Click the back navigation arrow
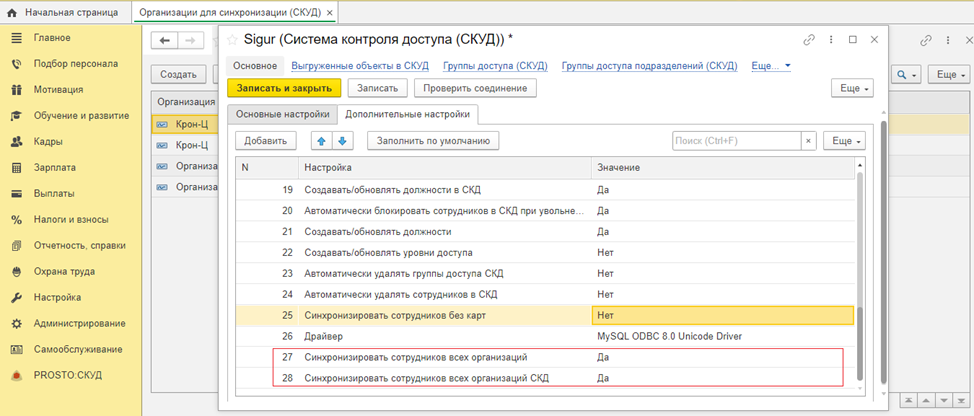This screenshot has height=416, width=974. (164, 41)
